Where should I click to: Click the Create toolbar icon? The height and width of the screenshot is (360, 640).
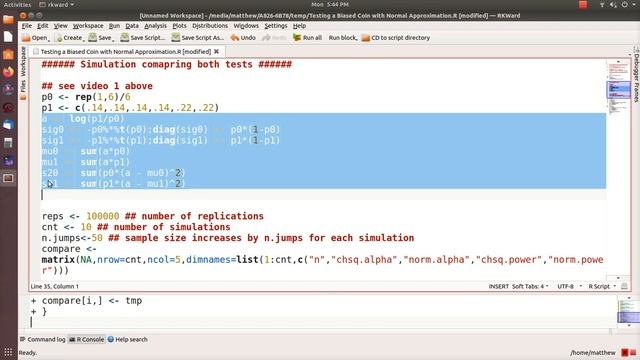coord(69,38)
